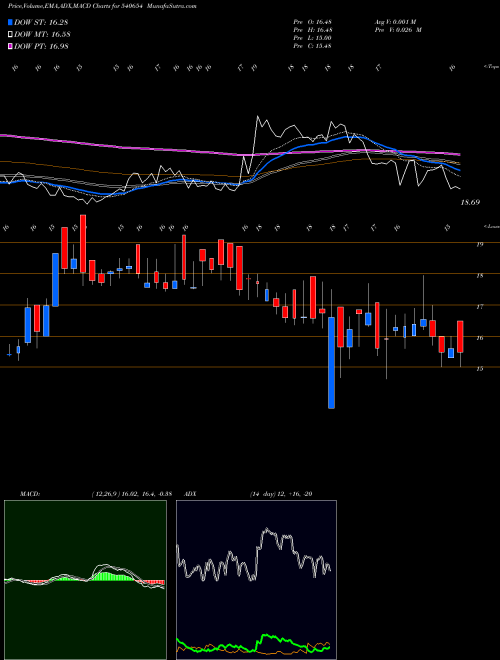
Task: Click the '<Tops' label at right
Action: (491, 67)
